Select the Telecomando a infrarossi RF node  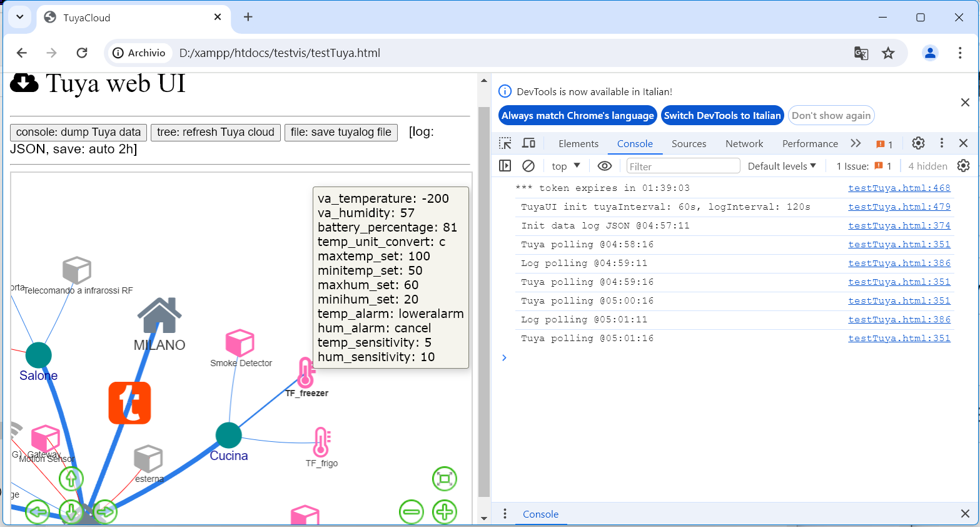coord(77,270)
